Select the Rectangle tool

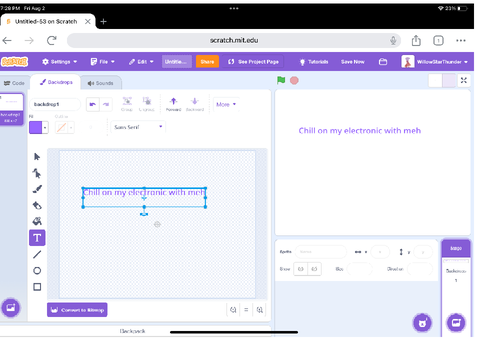tap(37, 287)
